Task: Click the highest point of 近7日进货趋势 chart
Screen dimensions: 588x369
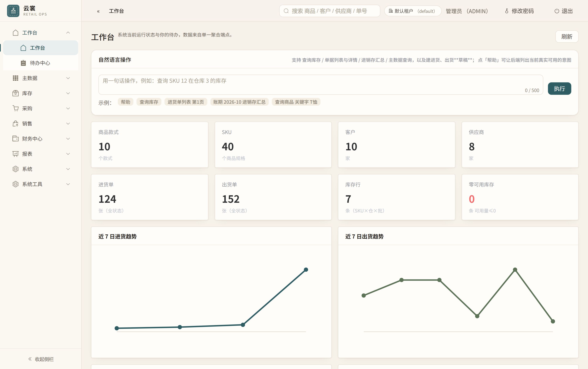Action: pos(306,270)
